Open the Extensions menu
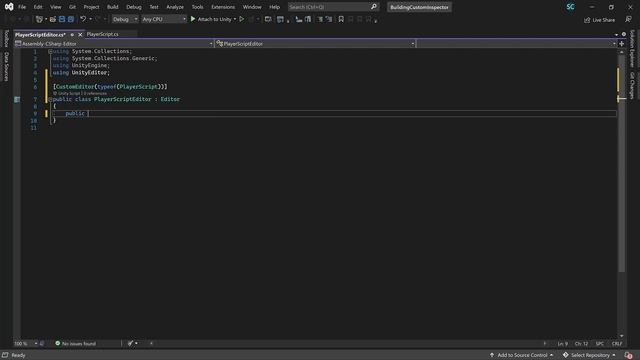 [x=223, y=7]
